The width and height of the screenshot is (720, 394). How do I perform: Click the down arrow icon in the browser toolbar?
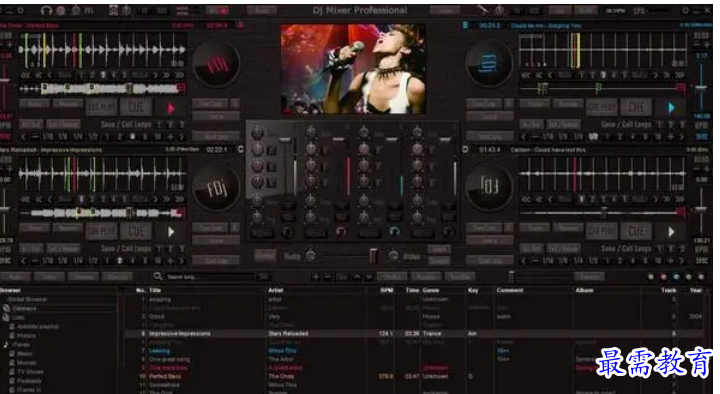tap(368, 277)
